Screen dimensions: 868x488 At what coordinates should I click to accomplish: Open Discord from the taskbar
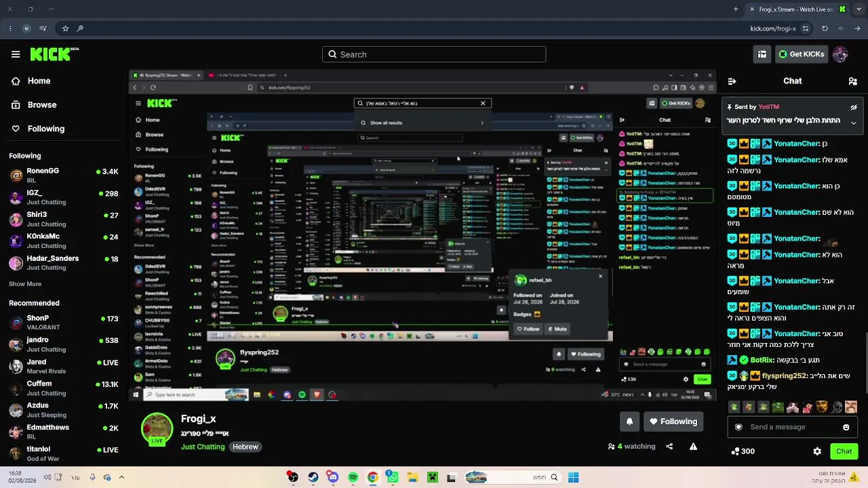pyautogui.click(x=332, y=477)
